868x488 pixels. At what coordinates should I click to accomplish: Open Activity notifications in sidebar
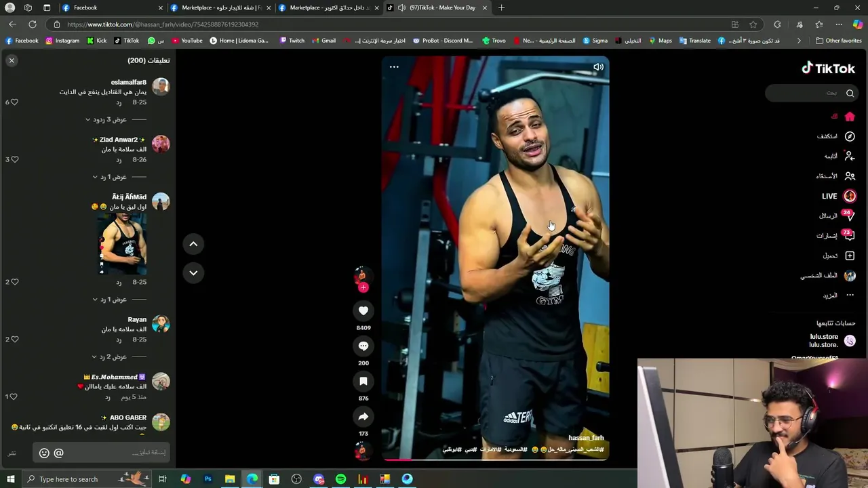click(x=835, y=236)
